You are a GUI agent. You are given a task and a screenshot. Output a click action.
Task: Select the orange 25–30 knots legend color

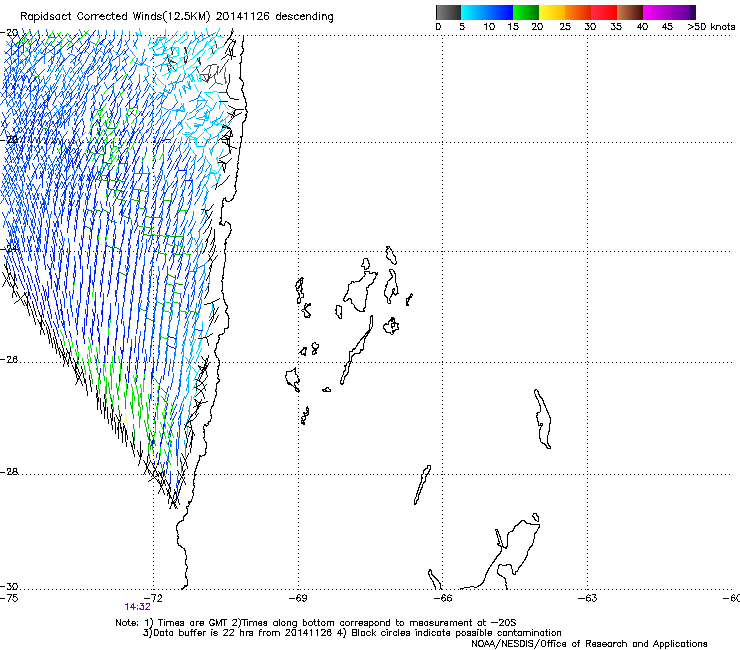(578, 12)
